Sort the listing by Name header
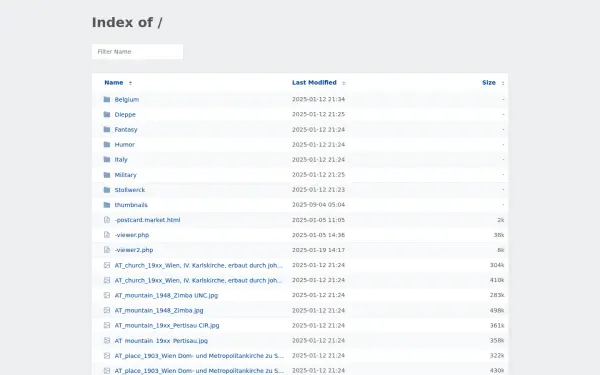 (114, 83)
